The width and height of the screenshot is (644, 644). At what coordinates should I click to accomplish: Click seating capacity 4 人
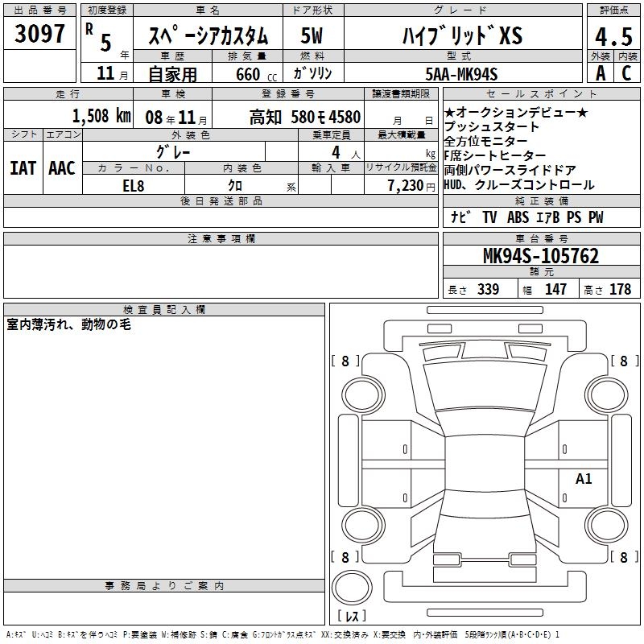click(x=346, y=153)
